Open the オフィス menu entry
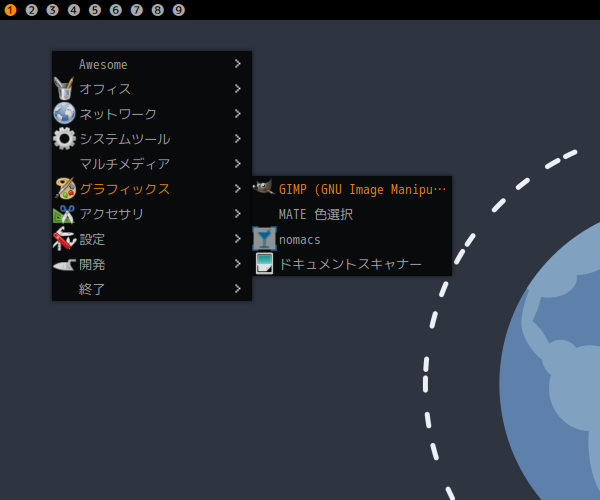The image size is (600, 500). coord(152,89)
